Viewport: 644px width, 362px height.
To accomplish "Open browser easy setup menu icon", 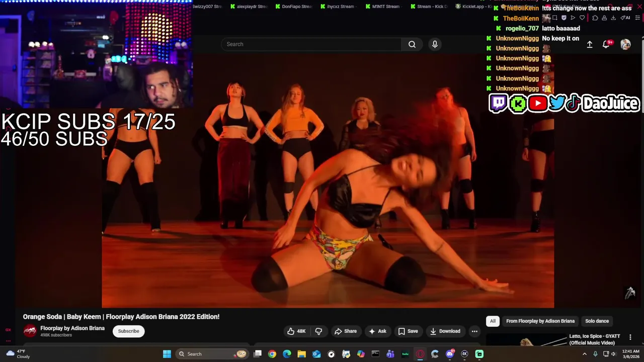I will click(x=638, y=18).
